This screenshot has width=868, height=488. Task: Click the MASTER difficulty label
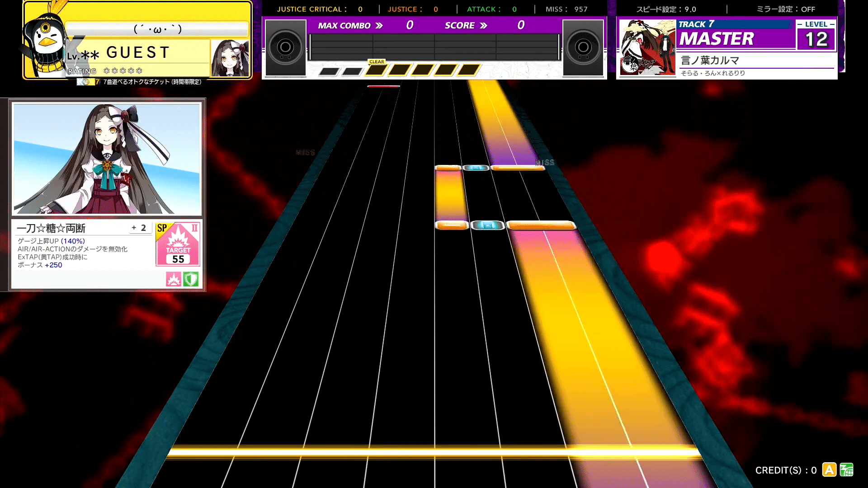pyautogui.click(x=717, y=39)
